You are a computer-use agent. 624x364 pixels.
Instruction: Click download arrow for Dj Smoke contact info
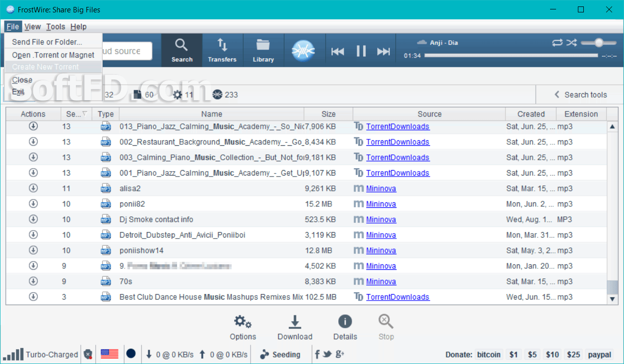click(33, 219)
